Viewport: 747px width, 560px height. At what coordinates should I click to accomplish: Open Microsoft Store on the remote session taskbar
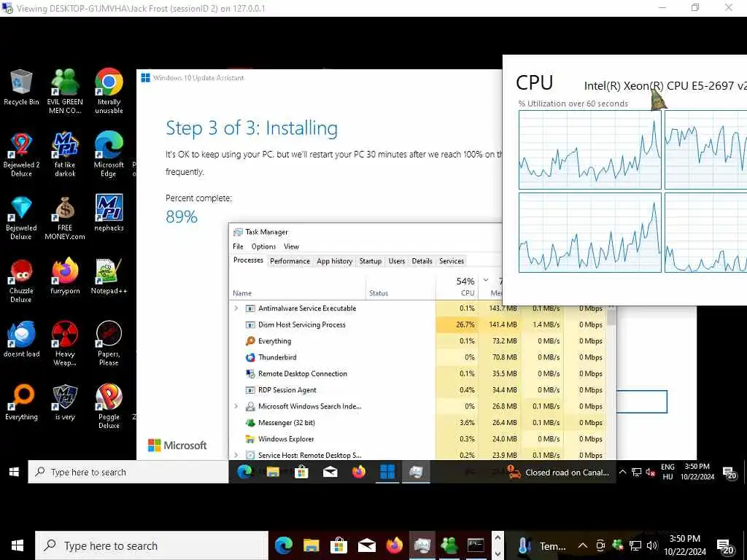(x=301, y=472)
